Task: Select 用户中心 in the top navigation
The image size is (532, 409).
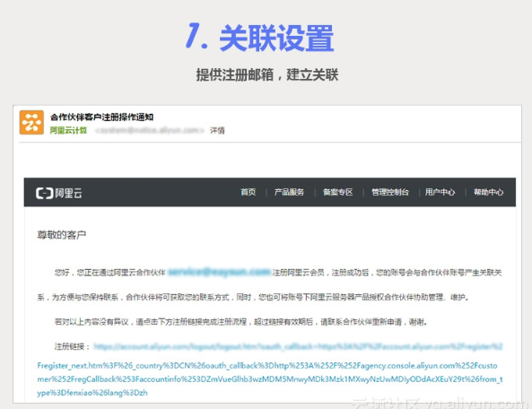Action: coord(440,192)
